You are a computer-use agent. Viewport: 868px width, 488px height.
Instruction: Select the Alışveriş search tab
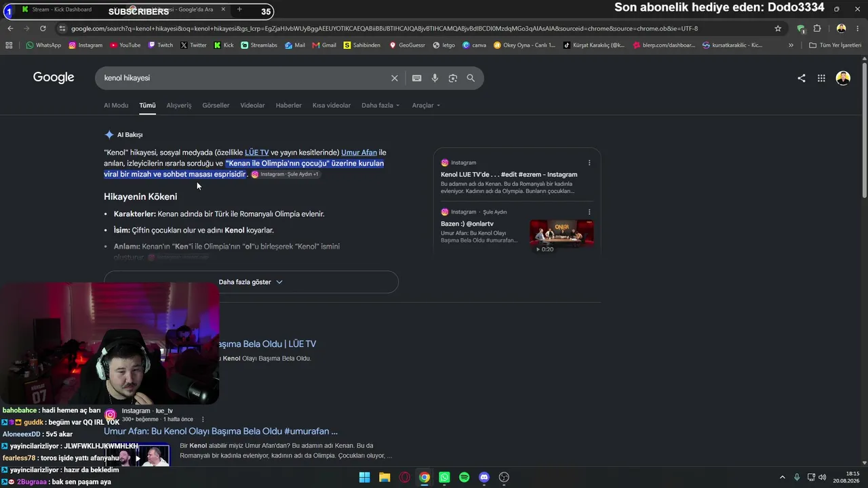pos(179,106)
